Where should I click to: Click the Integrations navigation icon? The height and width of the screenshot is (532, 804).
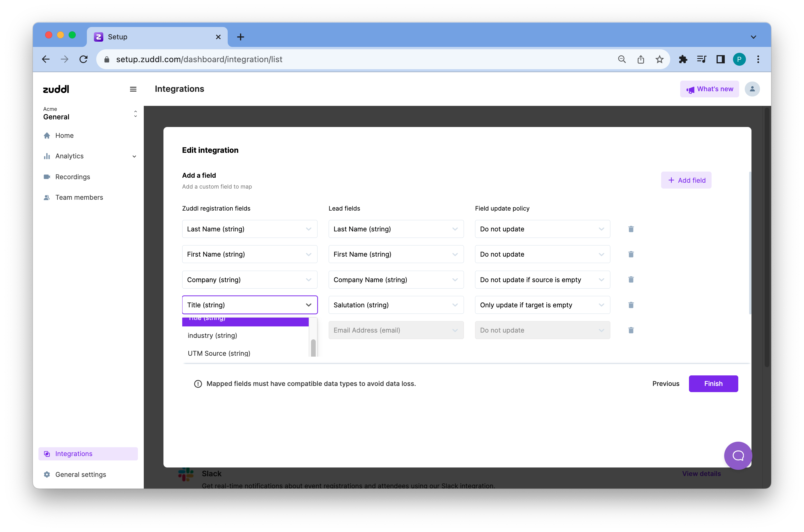(47, 453)
